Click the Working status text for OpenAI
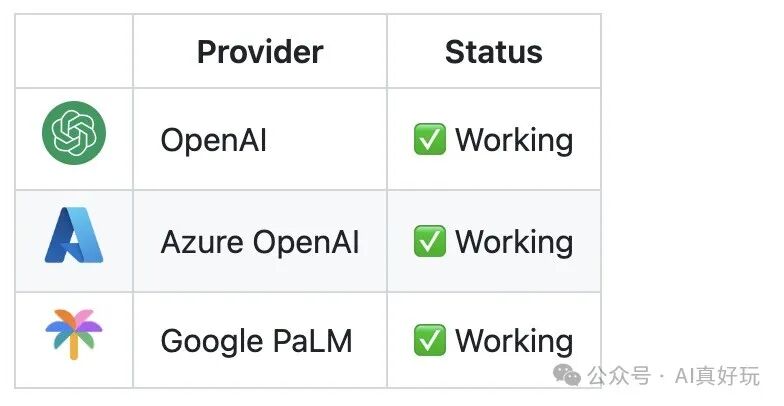The width and height of the screenshot is (784, 406). [x=514, y=140]
